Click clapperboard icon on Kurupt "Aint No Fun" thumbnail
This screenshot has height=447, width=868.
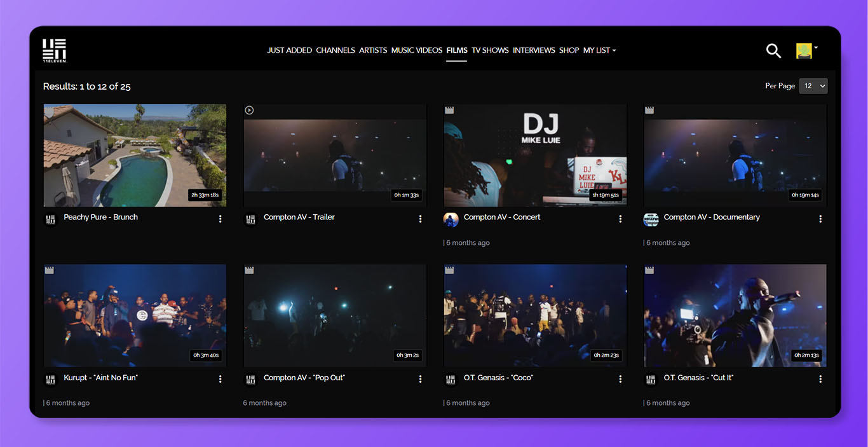point(49,270)
